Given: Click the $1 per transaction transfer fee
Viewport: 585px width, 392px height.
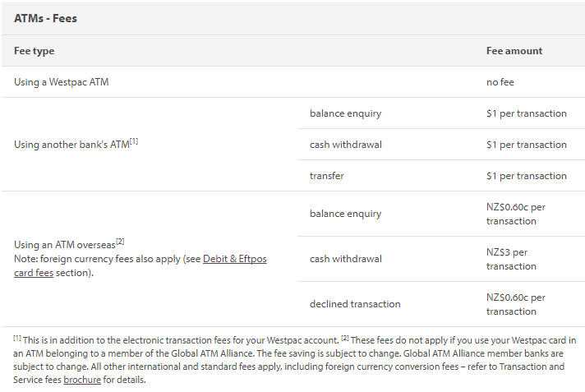Looking at the screenshot, I should point(527,176).
